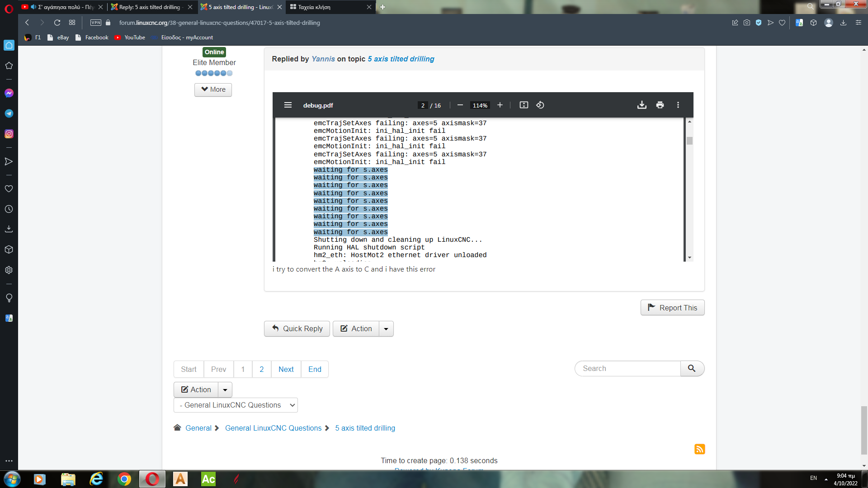Rotate the PDF counterclockwise
This screenshot has width=868, height=488.
point(540,105)
